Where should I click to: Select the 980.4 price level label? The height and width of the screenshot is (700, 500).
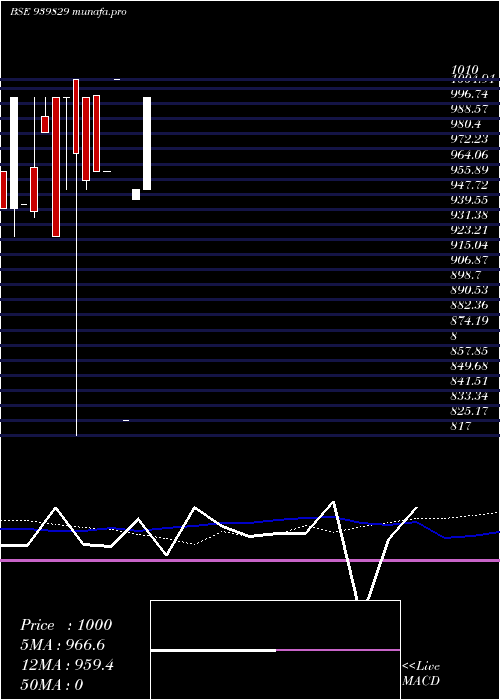tap(465, 125)
